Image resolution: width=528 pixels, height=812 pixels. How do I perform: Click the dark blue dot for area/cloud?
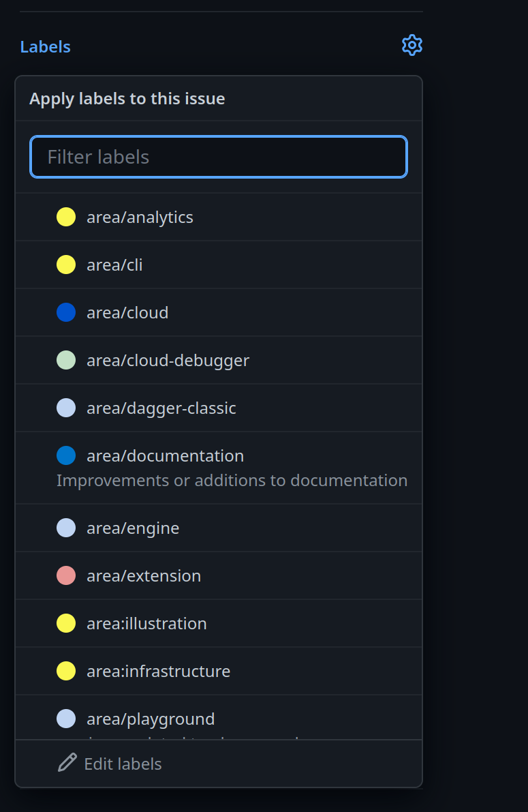pos(65,312)
